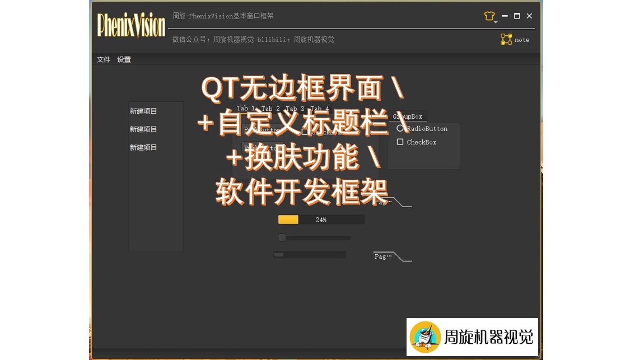Select the RadioButton in the GroupBox
644x360 pixels.
click(x=400, y=128)
